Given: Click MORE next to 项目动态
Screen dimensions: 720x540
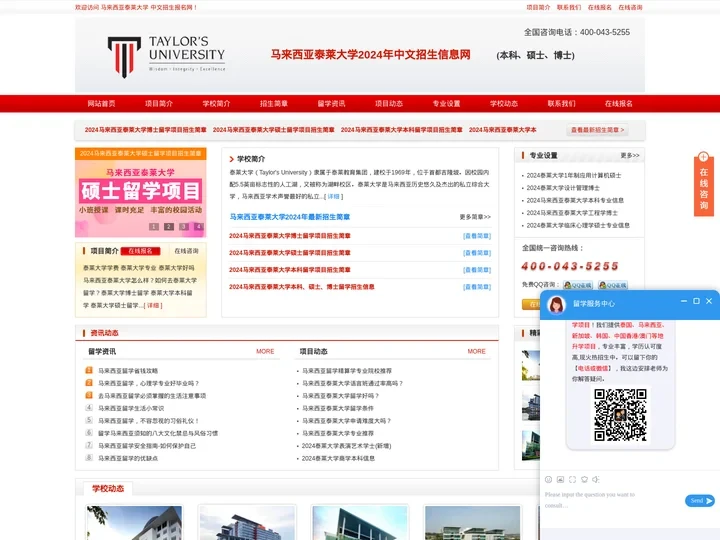Looking at the screenshot, I should 476,351.
